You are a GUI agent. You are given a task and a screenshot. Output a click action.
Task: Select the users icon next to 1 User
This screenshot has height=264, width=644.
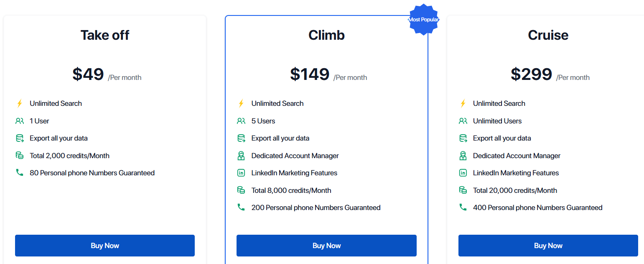tap(20, 120)
